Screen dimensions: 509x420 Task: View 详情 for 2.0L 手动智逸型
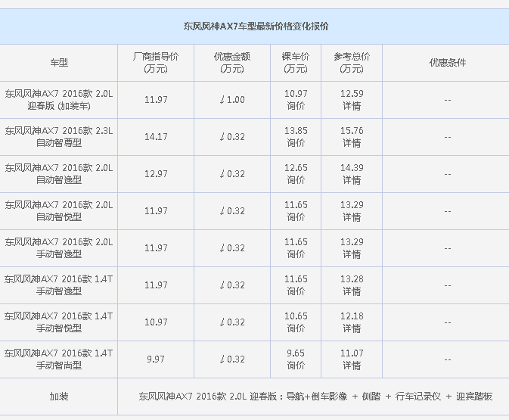(x=352, y=254)
